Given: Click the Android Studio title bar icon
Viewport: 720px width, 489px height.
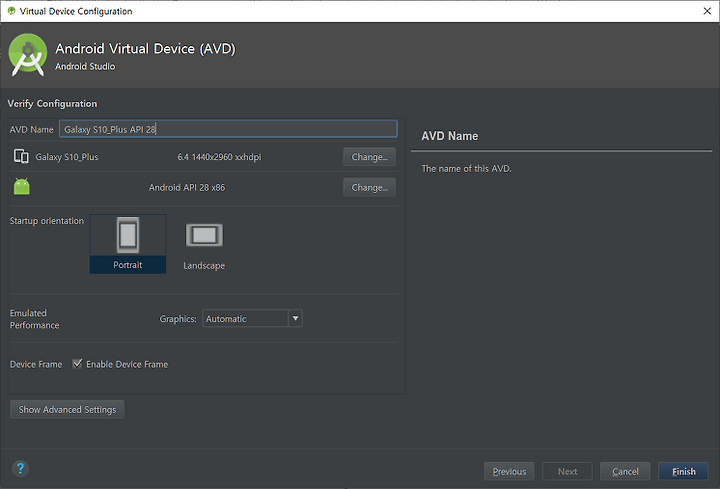Looking at the screenshot, I should click(x=11, y=11).
